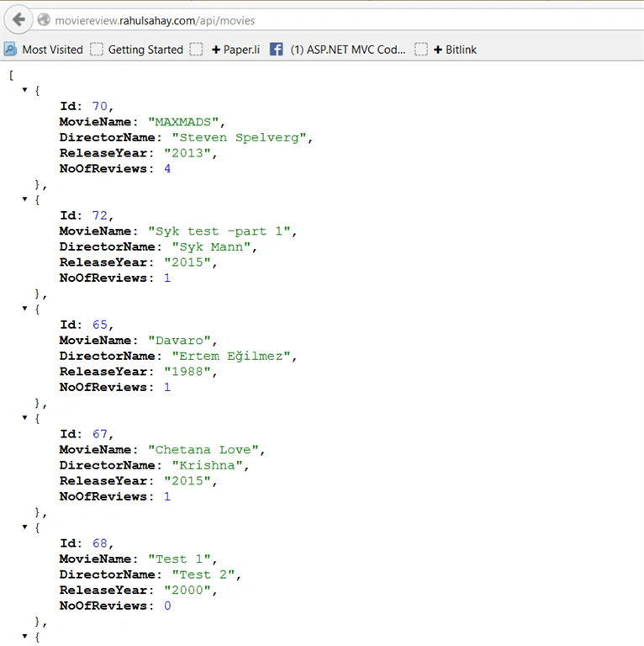Collapse the JSON object with Id 65
Viewport: 644px width, 646px height.
pyautogui.click(x=24, y=308)
